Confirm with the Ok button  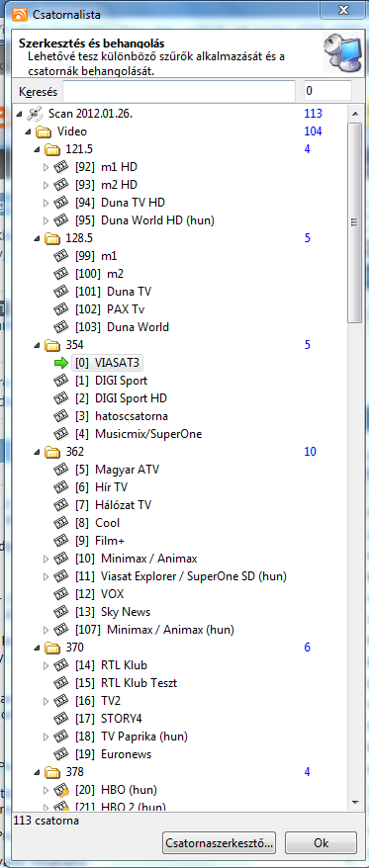tap(321, 843)
